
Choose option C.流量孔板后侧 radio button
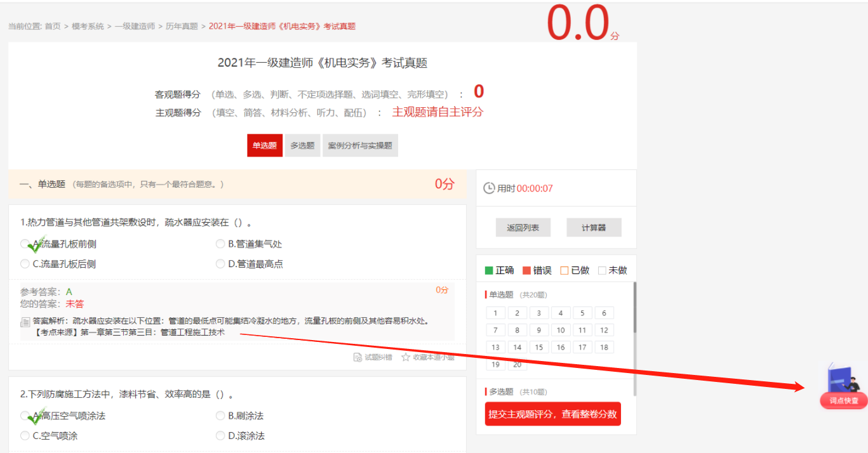tap(25, 264)
